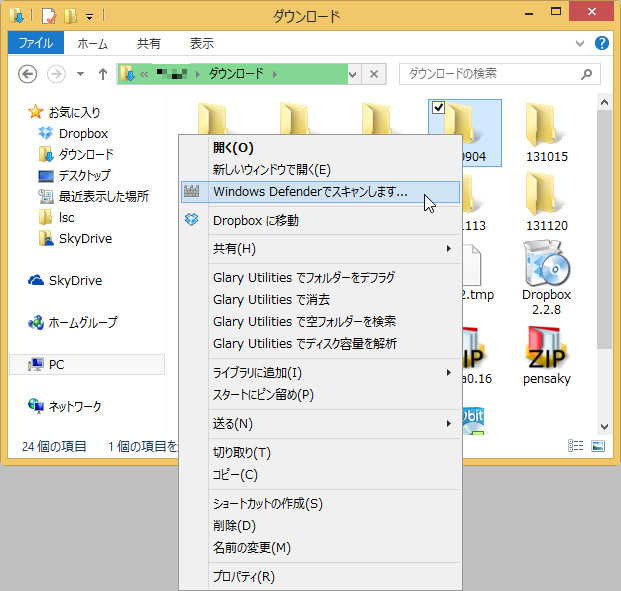The image size is (621, 591).
Task: Expand the arrow after ダウンロード in address bar
Action: (275, 74)
